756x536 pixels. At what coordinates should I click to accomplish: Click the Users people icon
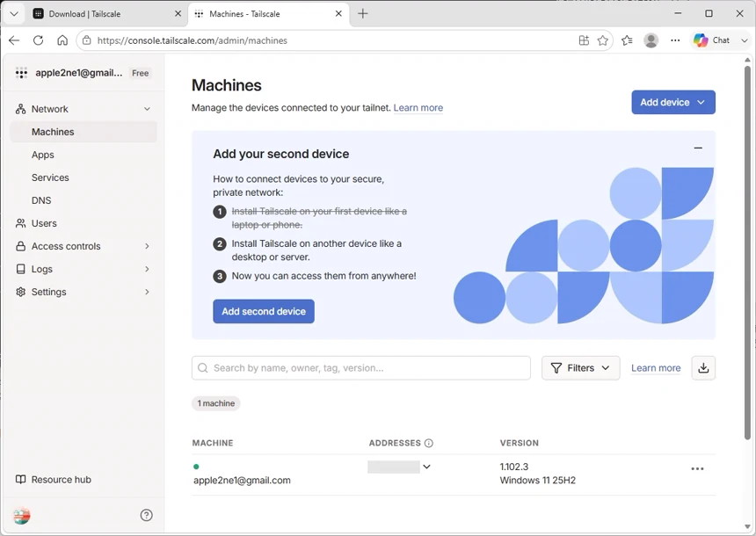pos(21,223)
